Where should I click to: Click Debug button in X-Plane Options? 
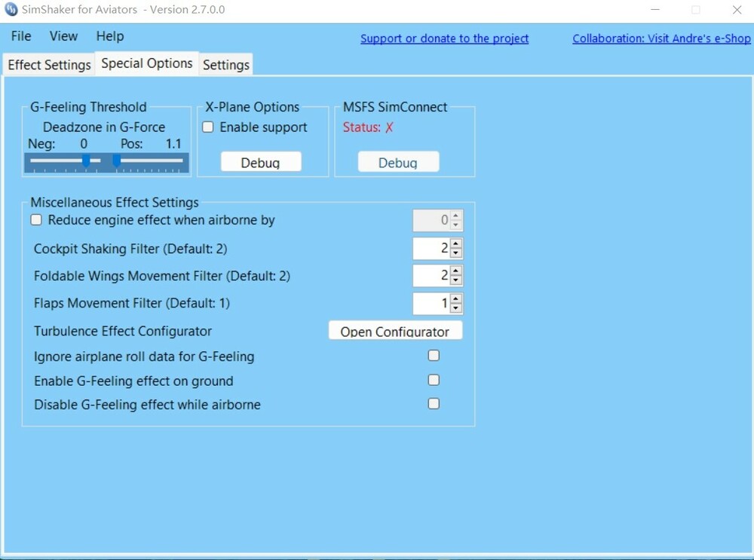(261, 162)
